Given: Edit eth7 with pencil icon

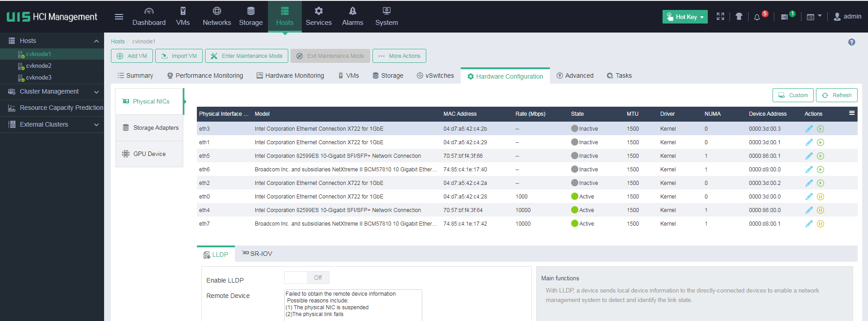Looking at the screenshot, I should (809, 224).
